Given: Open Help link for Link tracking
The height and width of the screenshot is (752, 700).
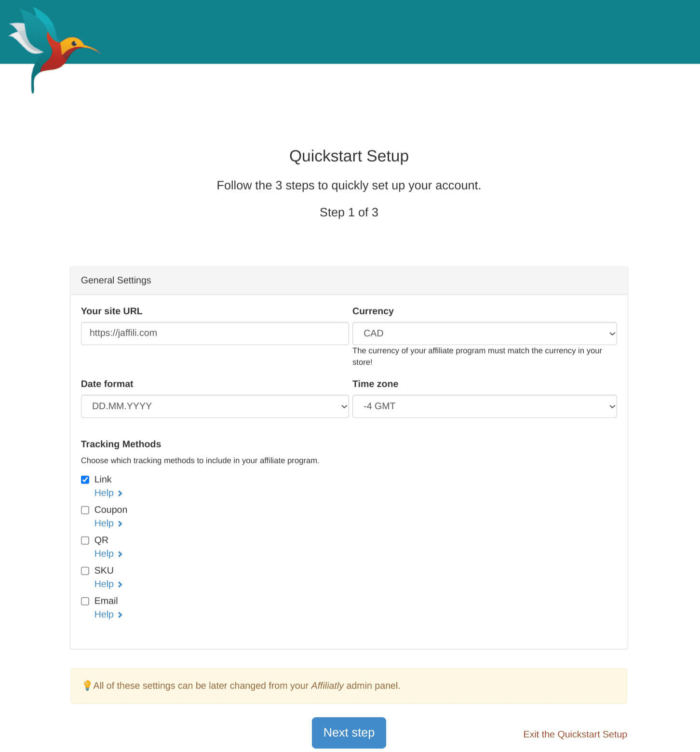Looking at the screenshot, I should (x=104, y=493).
